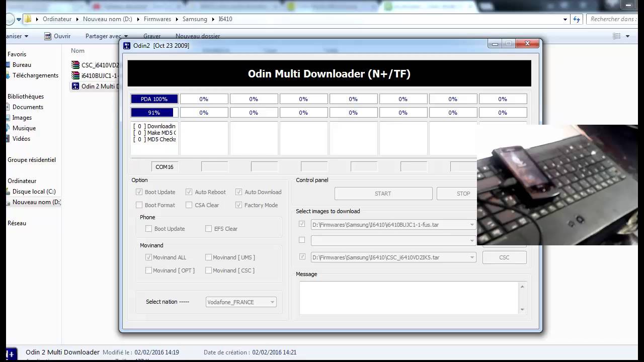Viewport: 644px width, 362px height.
Task: Select Odin 2 Multi Downloader file icon
Action: pos(75,86)
